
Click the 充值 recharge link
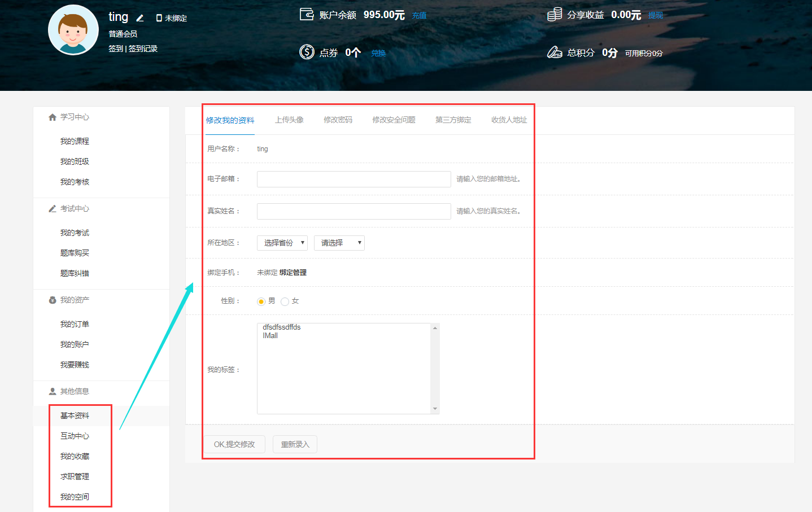[x=419, y=15]
